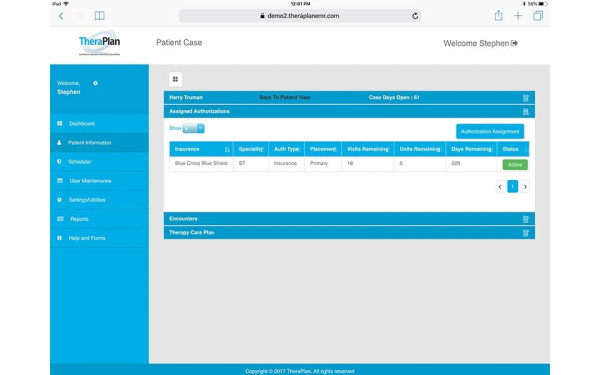Open the Show entries dropdown
Viewport: 600px width, 375px height.
[193, 129]
